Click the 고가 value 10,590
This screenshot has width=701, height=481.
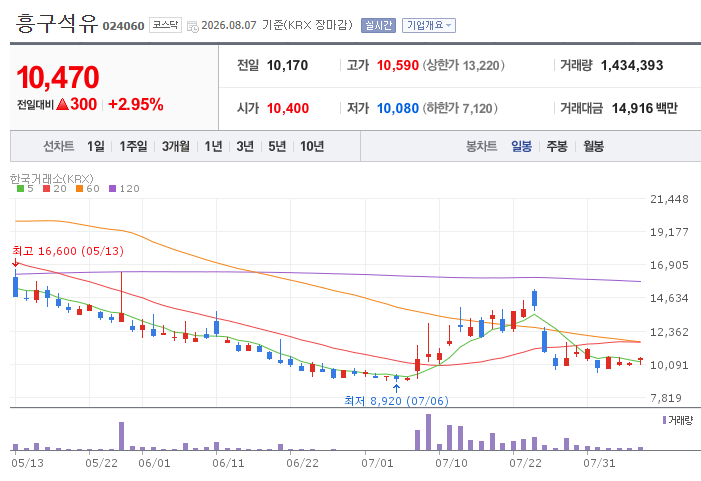398,65
